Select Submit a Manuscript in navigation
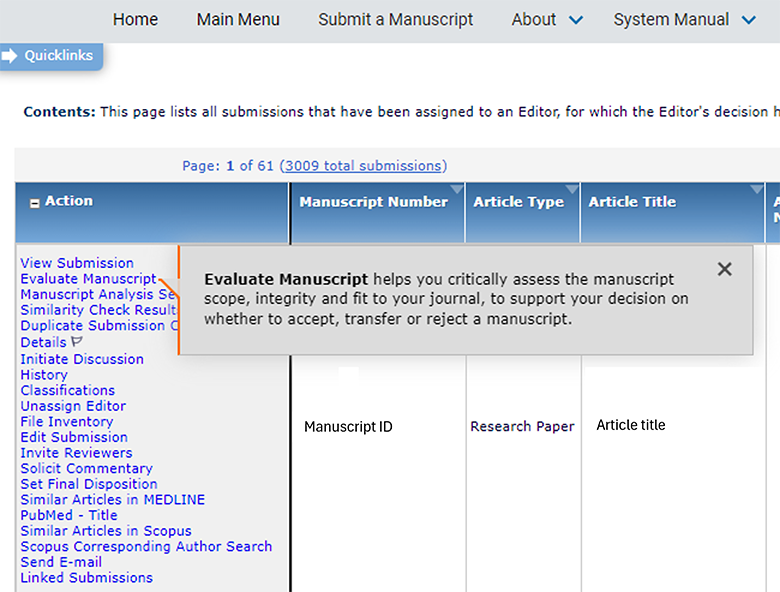Image resolution: width=780 pixels, height=592 pixels. click(395, 19)
